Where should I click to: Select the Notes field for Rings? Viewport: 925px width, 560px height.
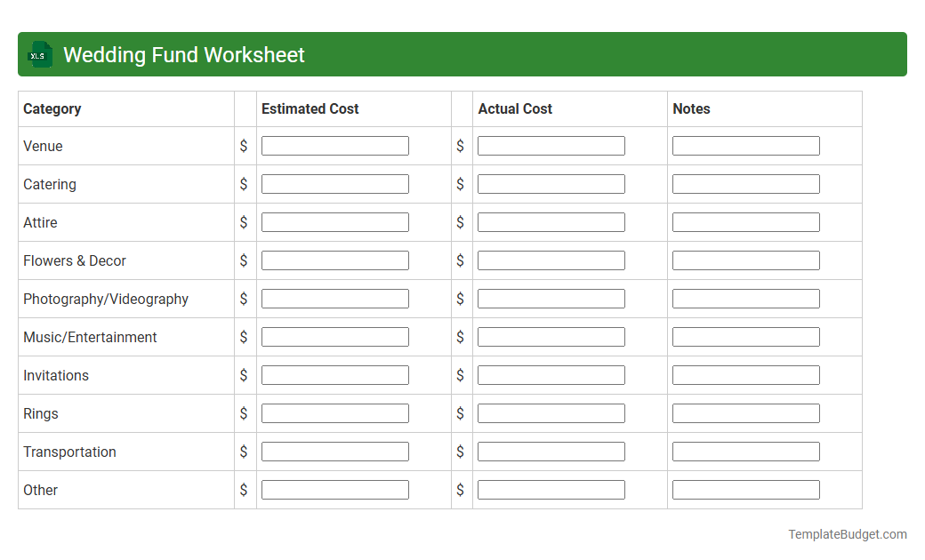745,412
